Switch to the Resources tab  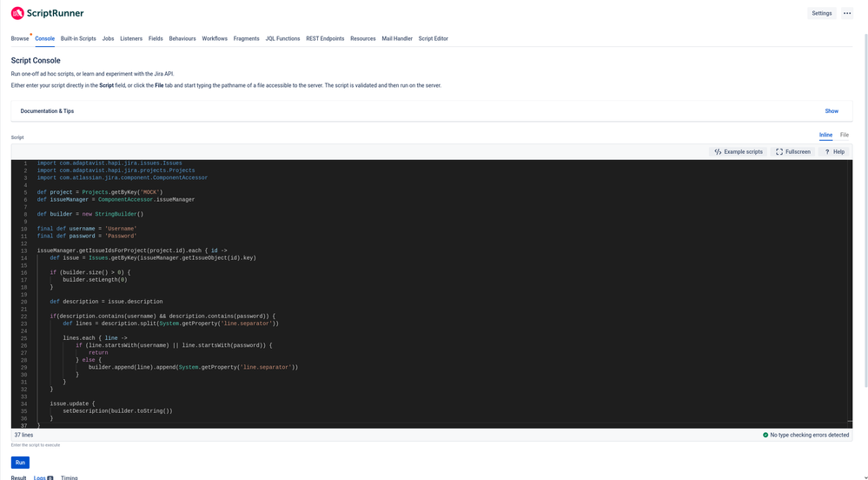pos(362,39)
